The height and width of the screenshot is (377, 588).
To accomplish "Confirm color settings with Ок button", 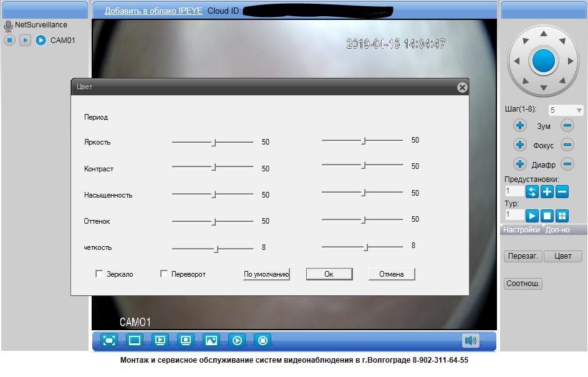I will click(x=329, y=274).
